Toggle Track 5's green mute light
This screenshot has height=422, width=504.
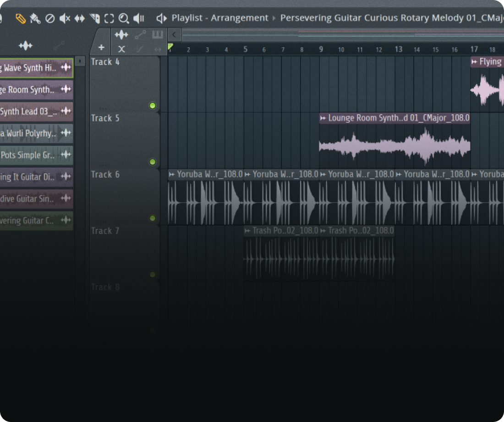pyautogui.click(x=153, y=162)
